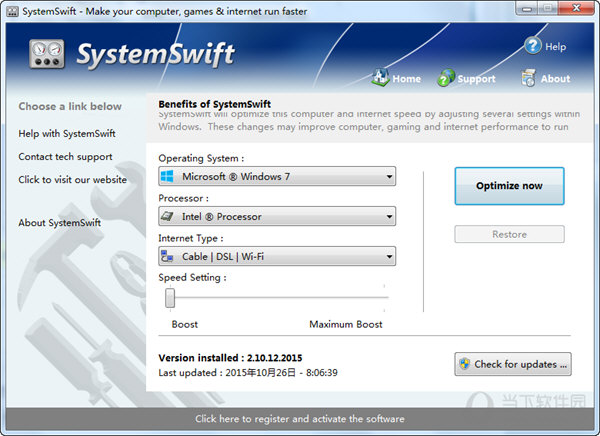Click the register and activate software bar

point(300,419)
